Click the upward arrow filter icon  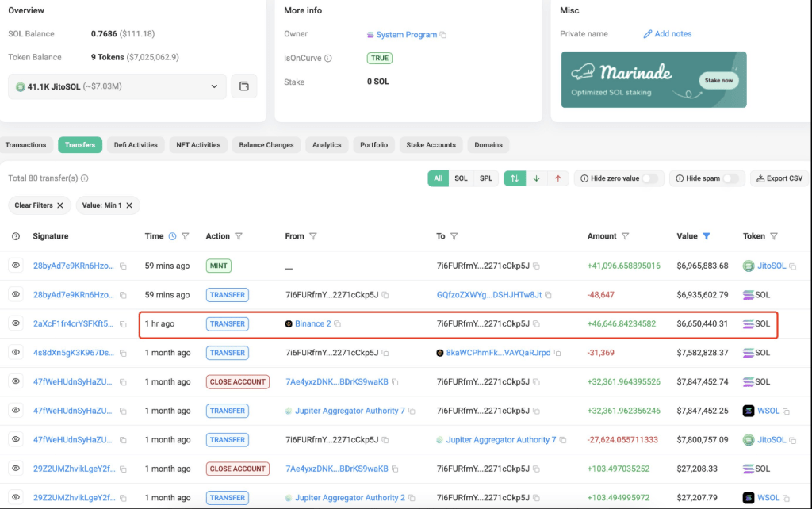[558, 178]
